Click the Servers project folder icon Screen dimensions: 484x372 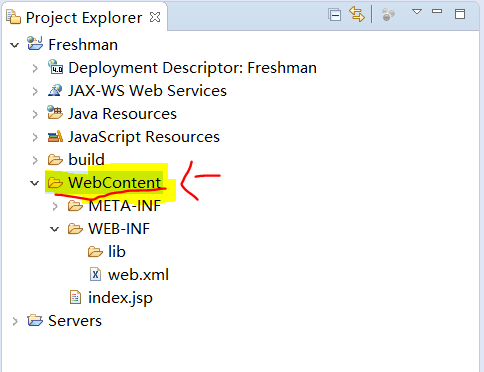tap(35, 321)
